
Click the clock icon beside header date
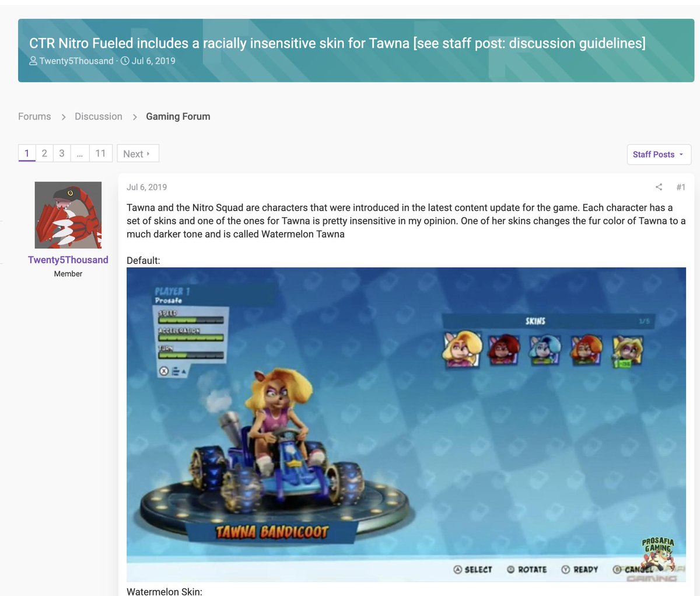tap(125, 61)
